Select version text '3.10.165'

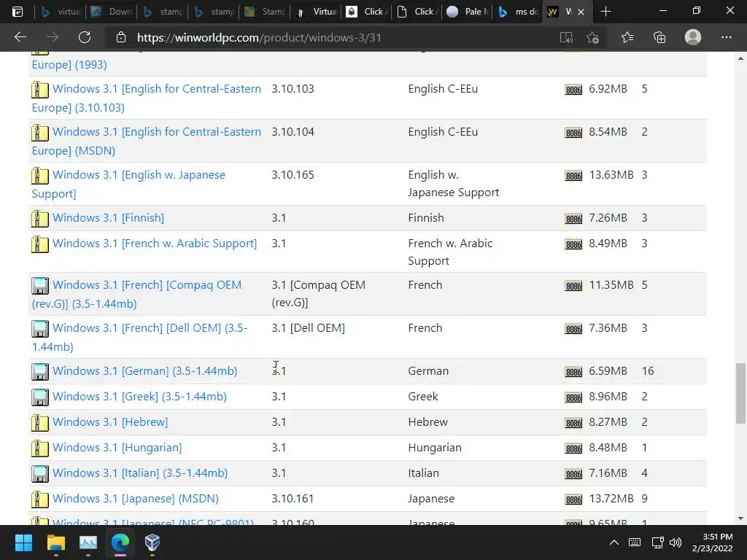pos(293,175)
